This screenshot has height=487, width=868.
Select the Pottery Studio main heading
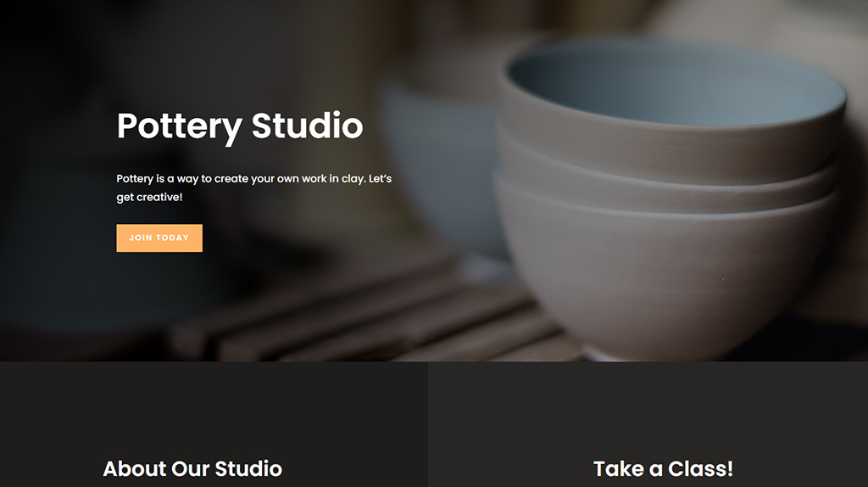coord(240,127)
